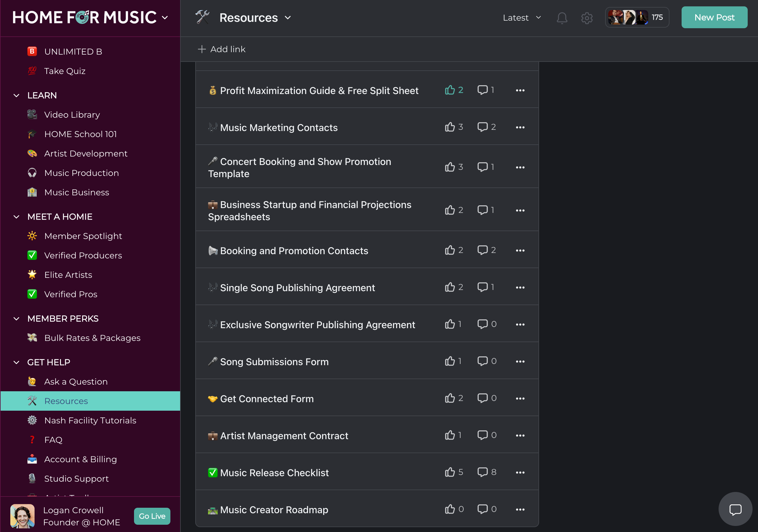Click the Go Live button

pyautogui.click(x=152, y=516)
